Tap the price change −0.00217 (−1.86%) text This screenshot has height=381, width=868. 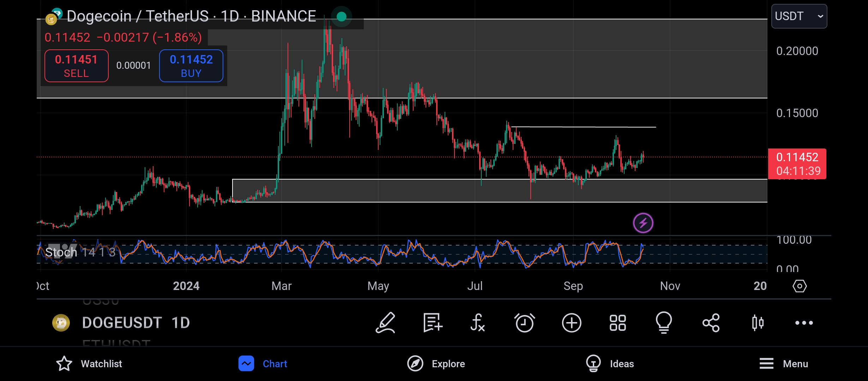pos(149,37)
